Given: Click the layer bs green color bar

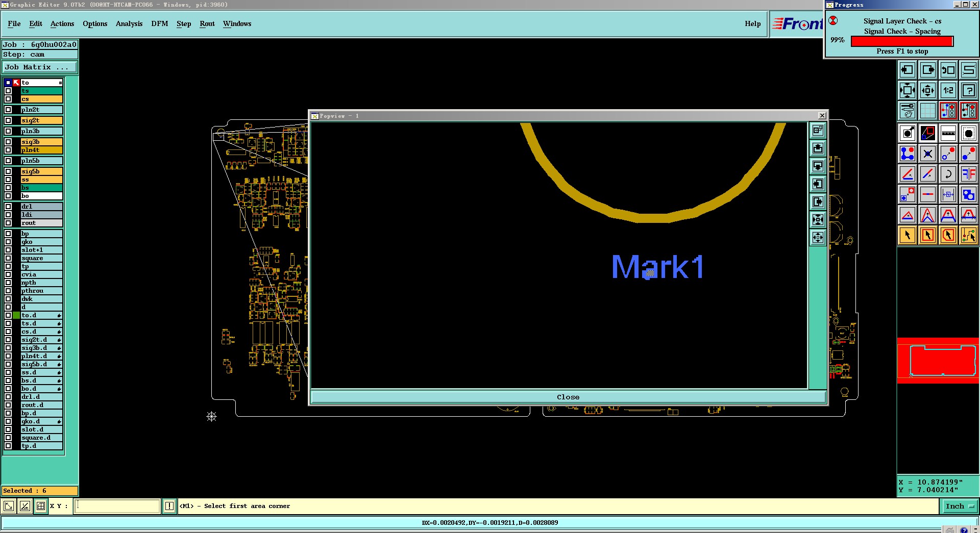Looking at the screenshot, I should pyautogui.click(x=41, y=188).
